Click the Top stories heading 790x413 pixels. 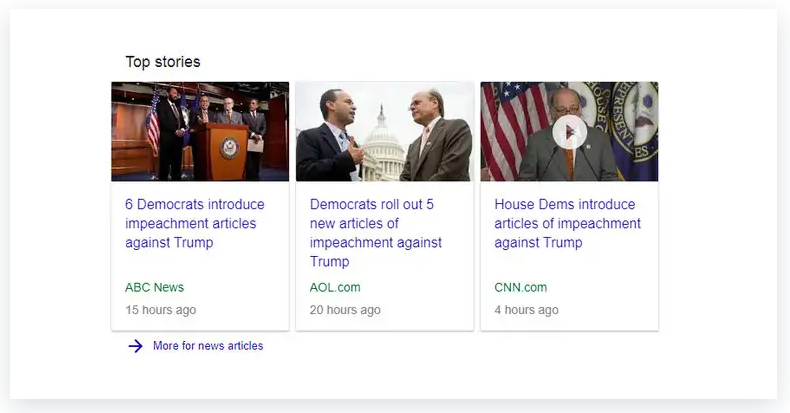[x=163, y=62]
